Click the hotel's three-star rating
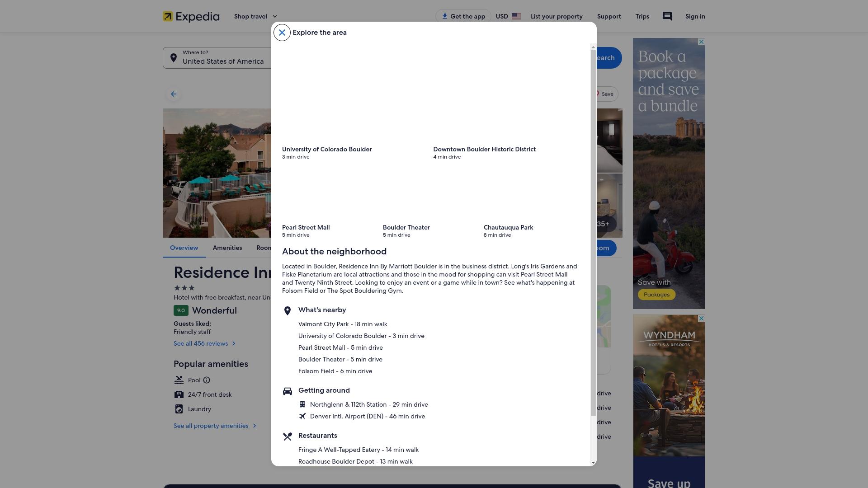Image resolution: width=868 pixels, height=488 pixels. tap(184, 288)
